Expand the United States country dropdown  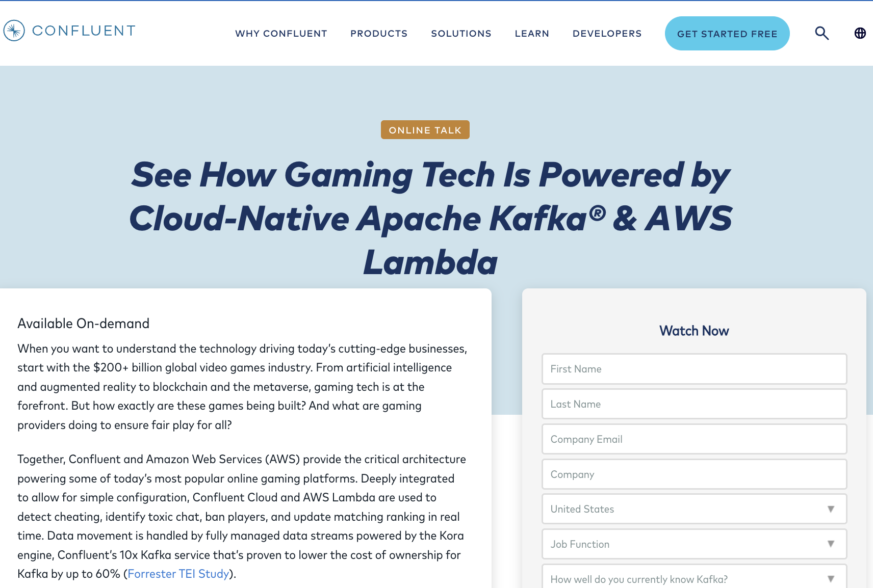pyautogui.click(x=694, y=509)
